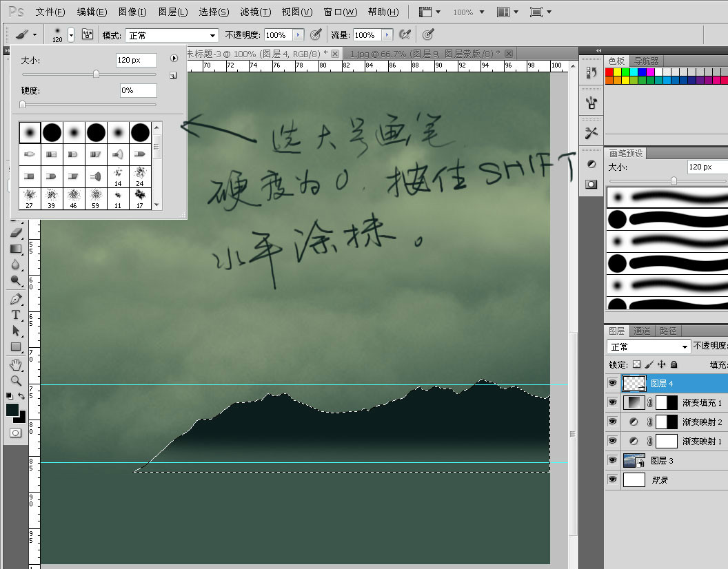This screenshot has height=569, width=728.
Task: Enable airbrush mode next to flow
Action: (x=405, y=34)
